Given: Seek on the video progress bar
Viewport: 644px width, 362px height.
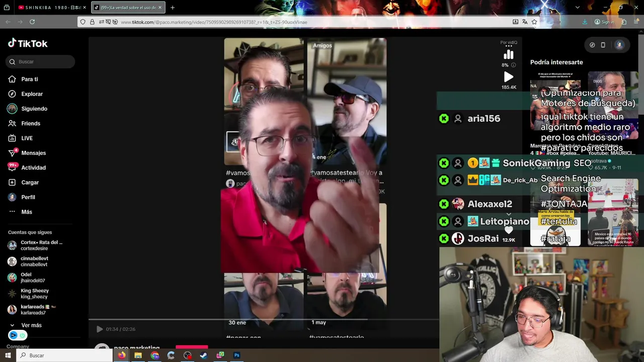Looking at the screenshot, I should point(264,319).
